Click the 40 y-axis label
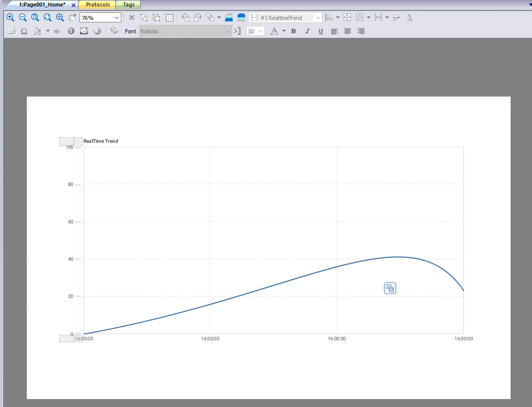 click(x=71, y=259)
